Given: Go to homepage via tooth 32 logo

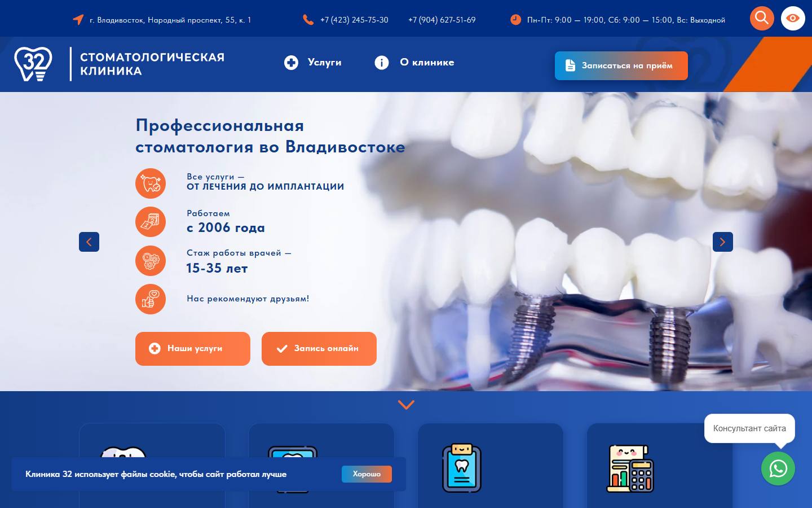Looking at the screenshot, I should point(33,64).
